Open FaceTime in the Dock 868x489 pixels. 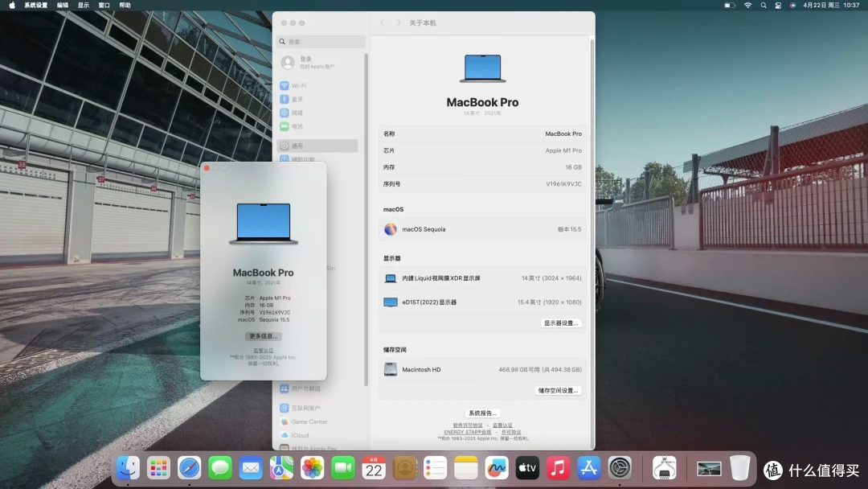pos(342,469)
